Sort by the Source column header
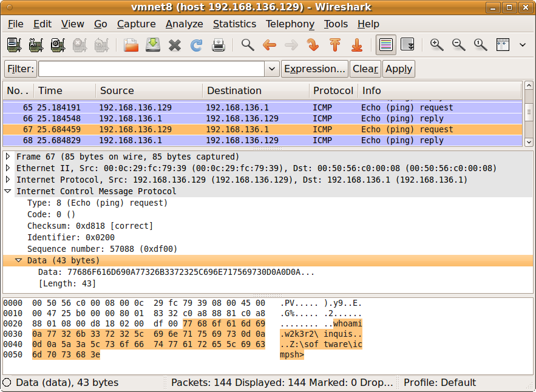The image size is (536, 392). [149, 90]
